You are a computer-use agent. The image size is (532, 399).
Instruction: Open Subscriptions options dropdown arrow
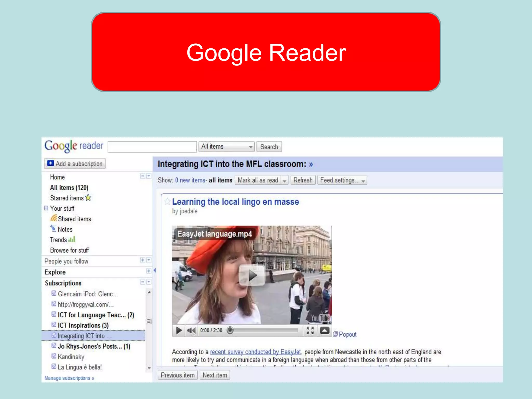click(149, 282)
